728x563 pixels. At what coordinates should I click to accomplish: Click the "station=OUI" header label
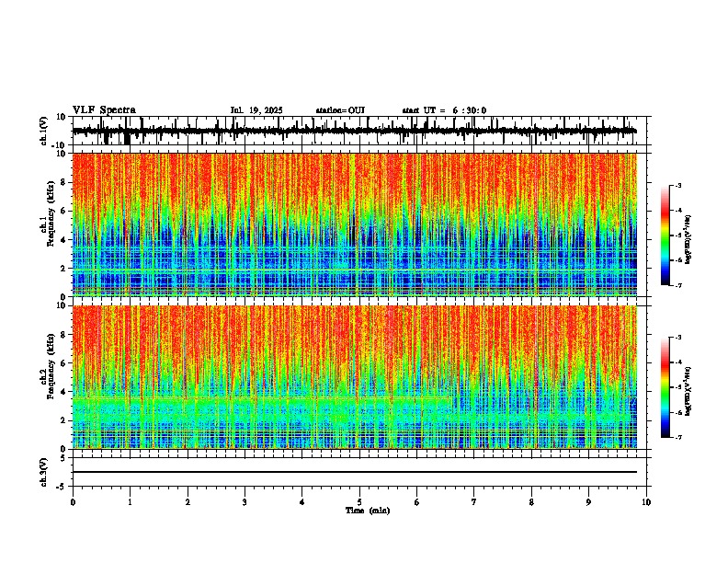(340, 110)
